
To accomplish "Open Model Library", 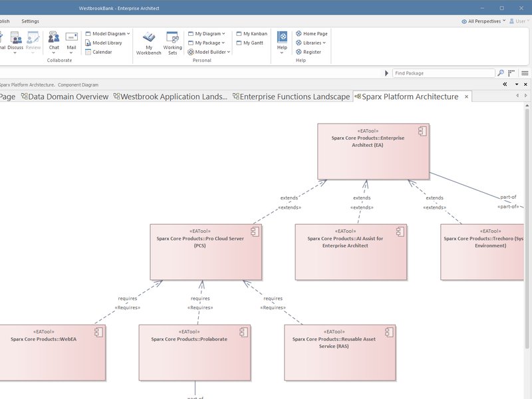I will 104,43.
